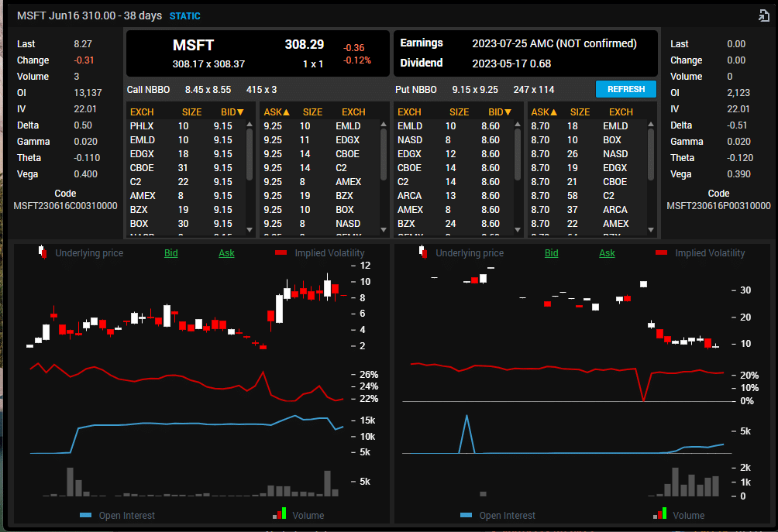This screenshot has height=532, width=778.
Task: Click scroll-up arrow of the call bid table
Action: pyautogui.click(x=250, y=125)
